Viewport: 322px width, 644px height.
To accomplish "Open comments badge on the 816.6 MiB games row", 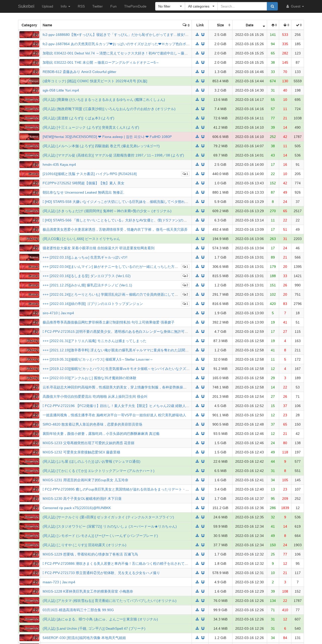I will pyautogui.click(x=185, y=304).
